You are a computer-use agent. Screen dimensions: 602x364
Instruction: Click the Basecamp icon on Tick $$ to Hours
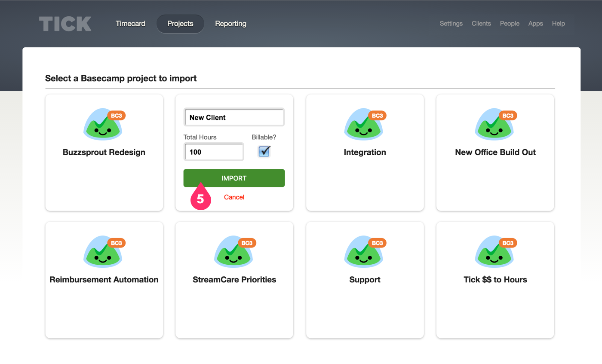(494, 252)
